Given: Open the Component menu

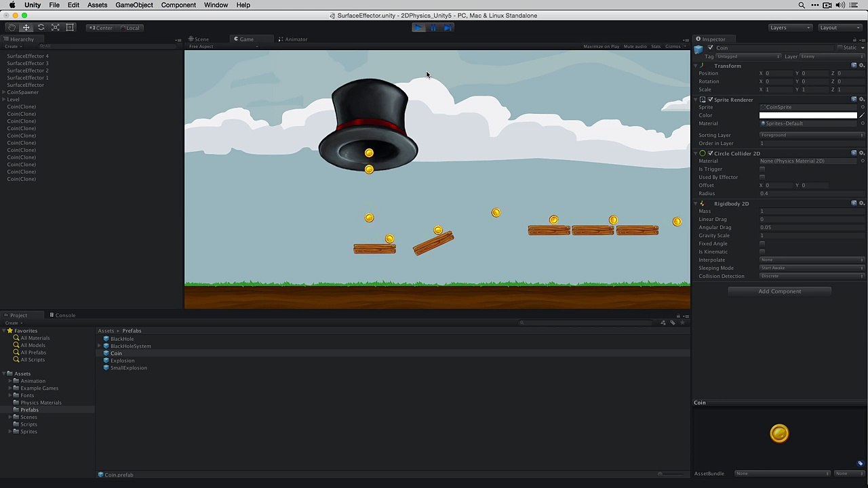Looking at the screenshot, I should pyautogui.click(x=178, y=5).
